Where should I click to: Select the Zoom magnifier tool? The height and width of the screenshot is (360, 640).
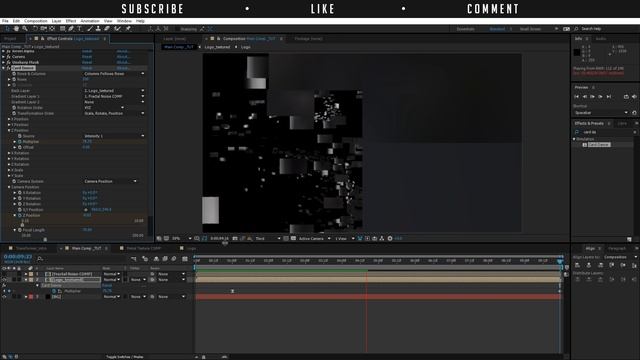25,29
